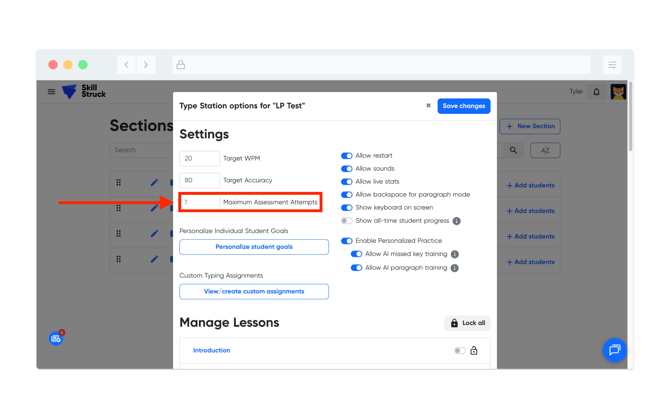Click the notification bell icon

pyautogui.click(x=597, y=92)
